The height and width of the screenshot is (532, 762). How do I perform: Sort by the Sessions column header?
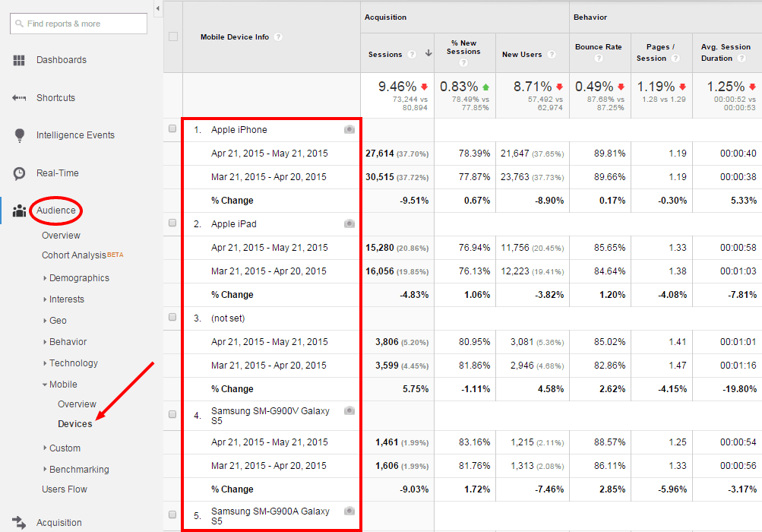pos(385,55)
